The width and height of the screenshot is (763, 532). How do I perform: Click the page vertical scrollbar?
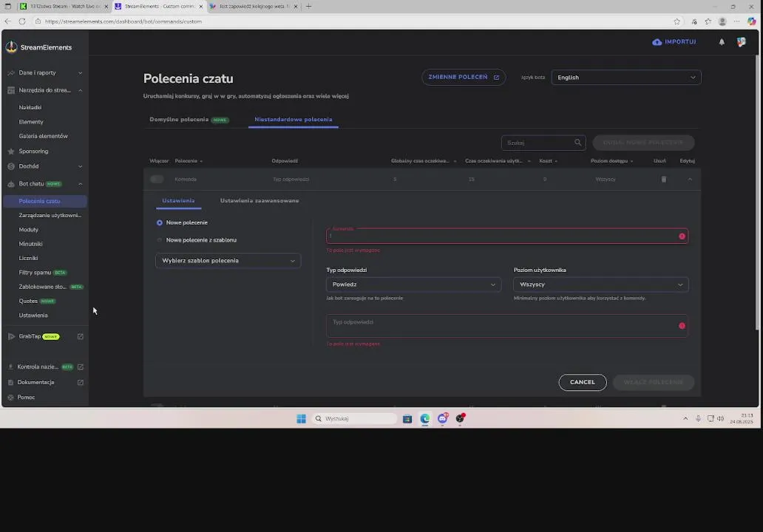coord(756,192)
